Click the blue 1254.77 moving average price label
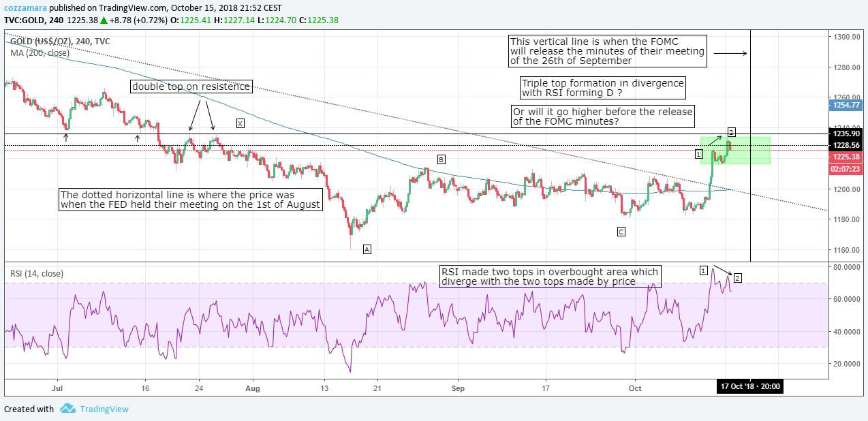The width and height of the screenshot is (868, 421). pyautogui.click(x=846, y=105)
